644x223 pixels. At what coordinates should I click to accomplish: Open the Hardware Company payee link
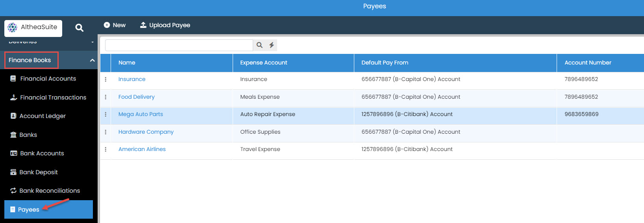point(146,132)
